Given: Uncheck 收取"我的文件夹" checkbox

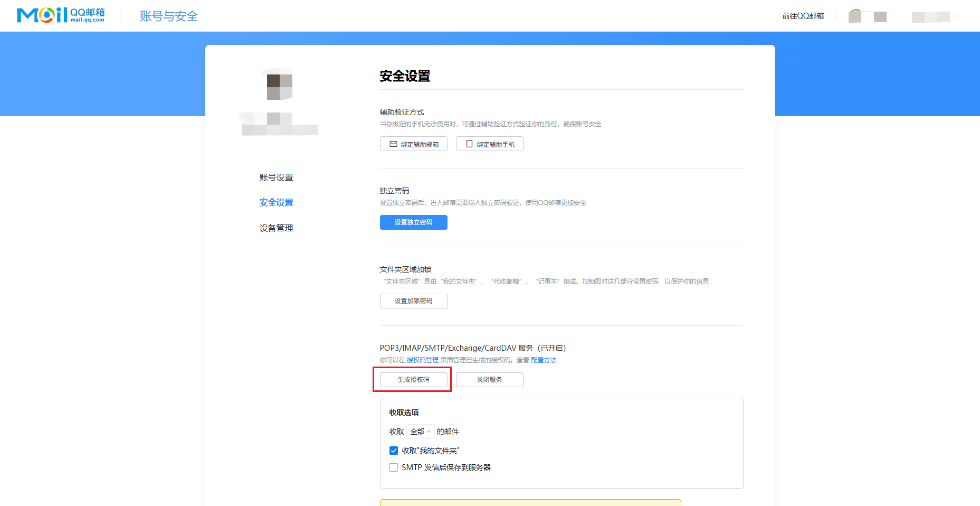Looking at the screenshot, I should point(394,451).
